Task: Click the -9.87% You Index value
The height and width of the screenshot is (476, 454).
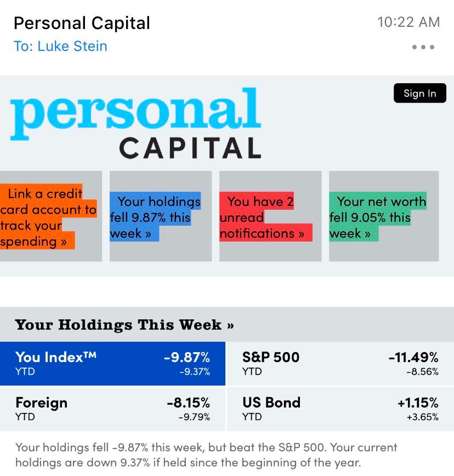Action: 186,358
